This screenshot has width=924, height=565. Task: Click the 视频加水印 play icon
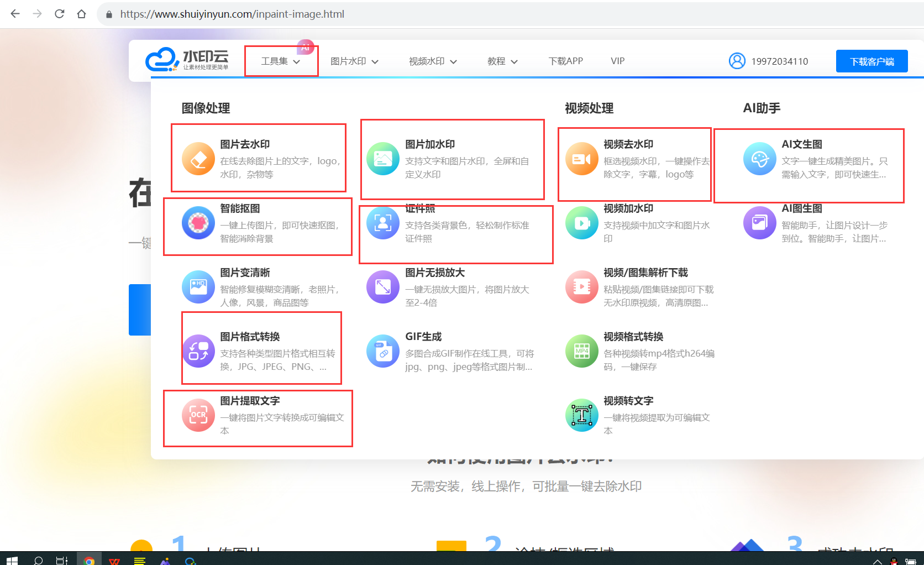pyautogui.click(x=582, y=223)
